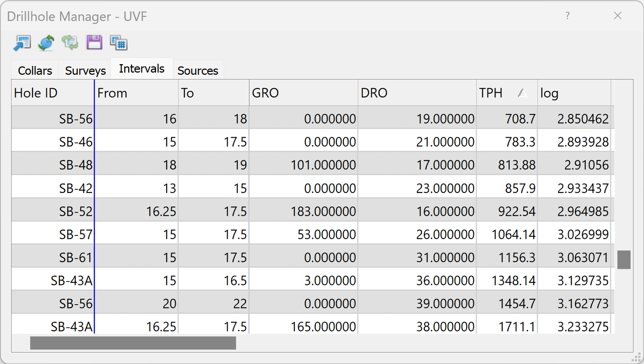The height and width of the screenshot is (364, 644).
Task: Open the Surveys tab
Action: pyautogui.click(x=85, y=70)
